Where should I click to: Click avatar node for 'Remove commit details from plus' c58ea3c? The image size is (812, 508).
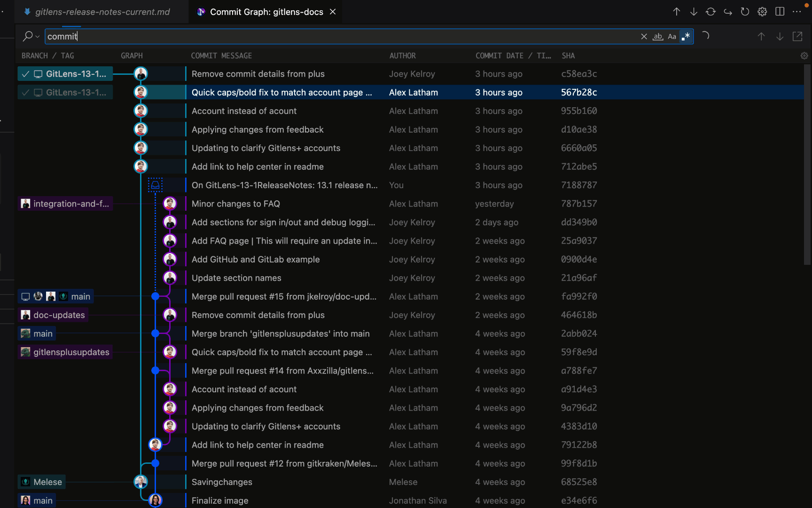(x=141, y=73)
